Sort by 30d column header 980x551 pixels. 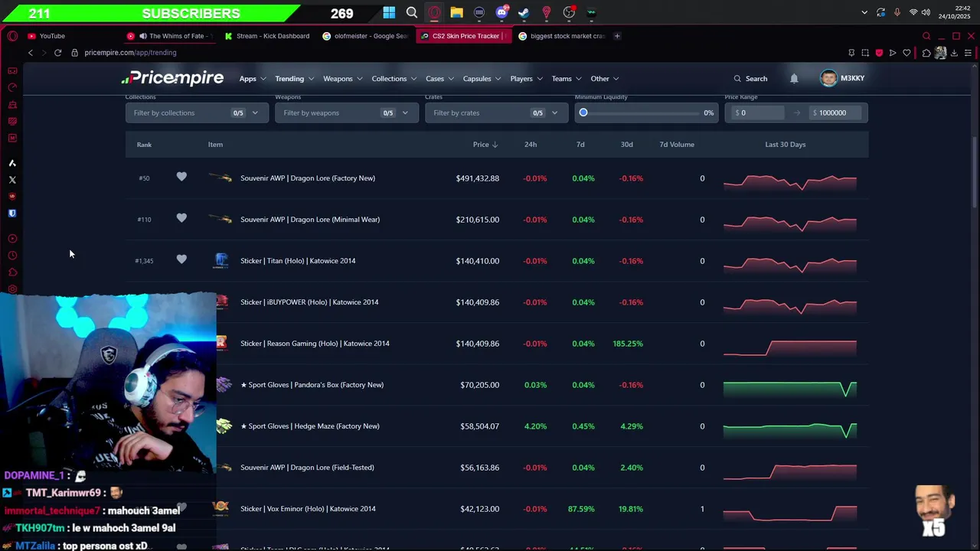pyautogui.click(x=627, y=145)
